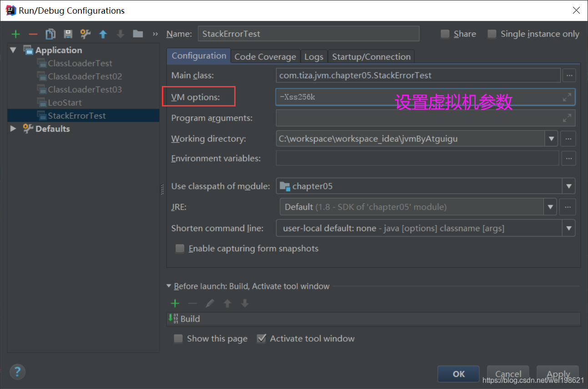Click the Cancel button
Image resolution: width=588 pixels, height=389 pixels.
click(508, 374)
